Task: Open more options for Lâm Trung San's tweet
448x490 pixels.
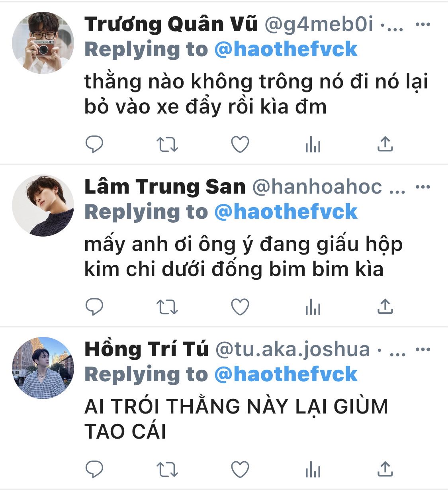Action: pyautogui.click(x=423, y=187)
